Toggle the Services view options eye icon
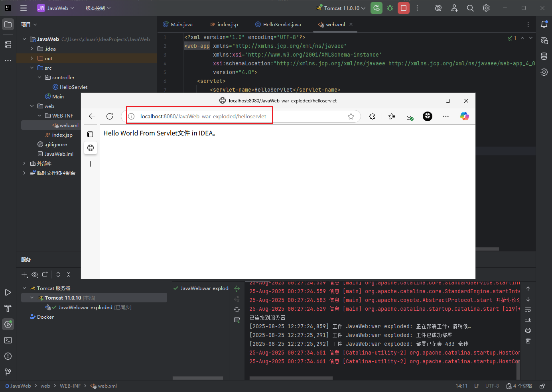The width and height of the screenshot is (552, 392). point(35,274)
